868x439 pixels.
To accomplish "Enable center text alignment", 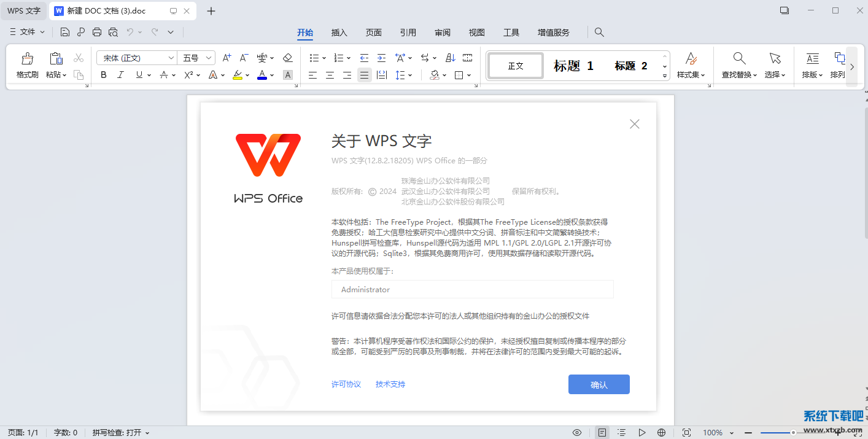I will [330, 75].
